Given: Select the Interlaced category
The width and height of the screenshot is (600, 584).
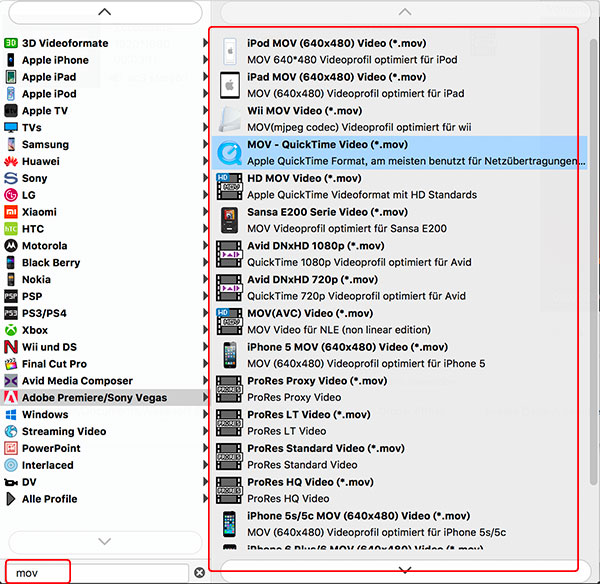Looking at the screenshot, I should [x=105, y=465].
